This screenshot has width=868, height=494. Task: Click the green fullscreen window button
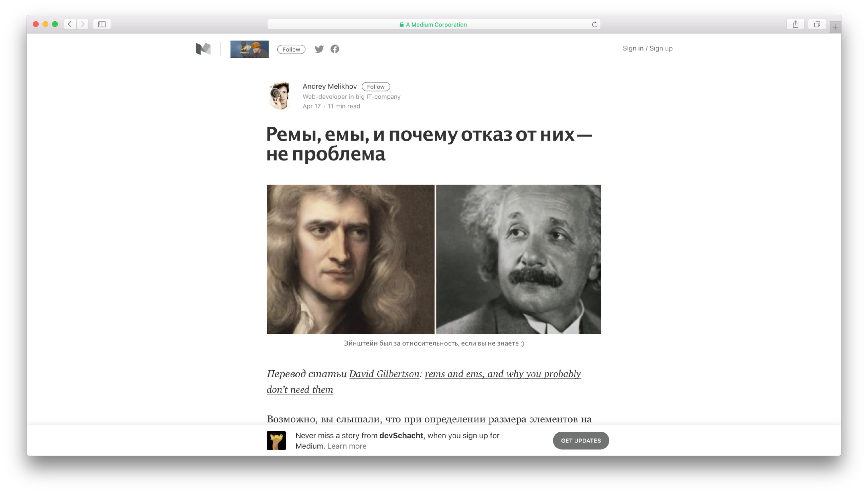[x=55, y=24]
